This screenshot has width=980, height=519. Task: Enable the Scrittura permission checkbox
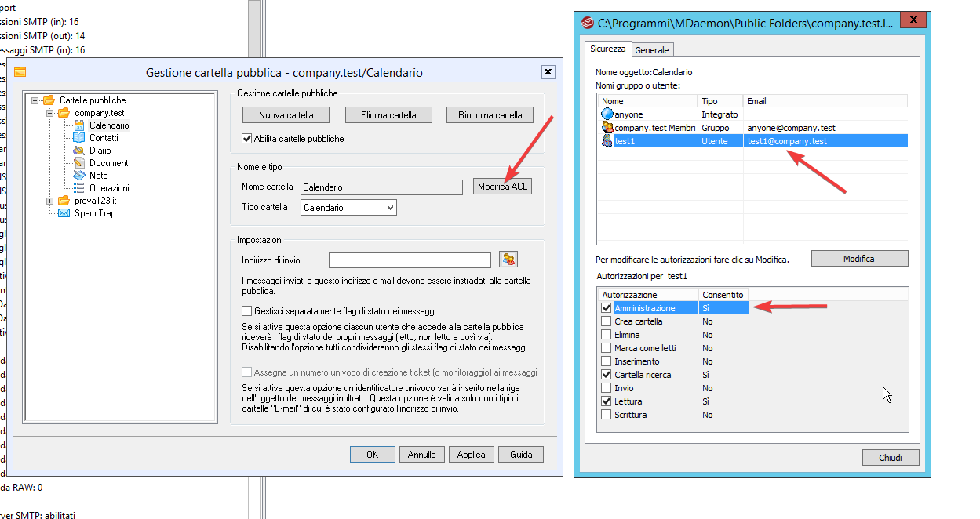coord(606,415)
